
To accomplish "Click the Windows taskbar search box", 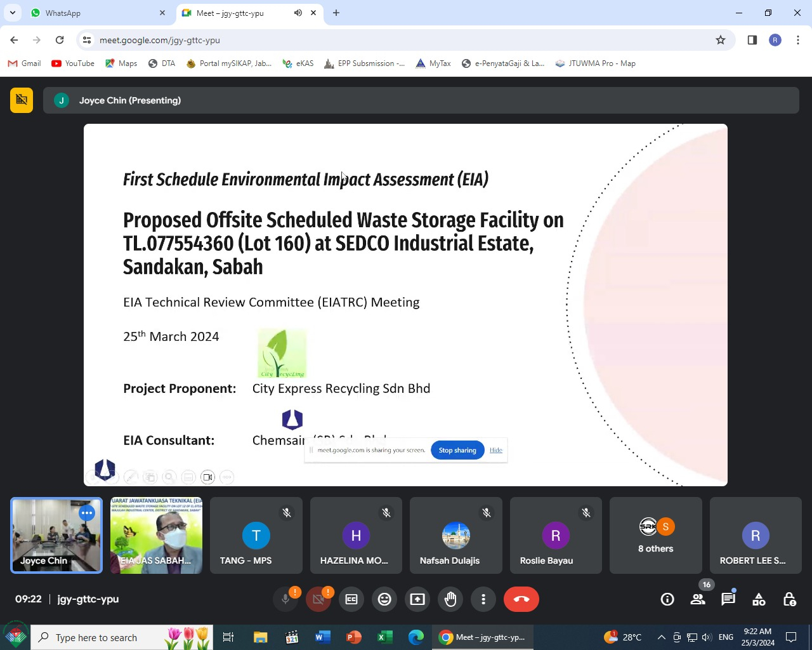I will (121, 637).
